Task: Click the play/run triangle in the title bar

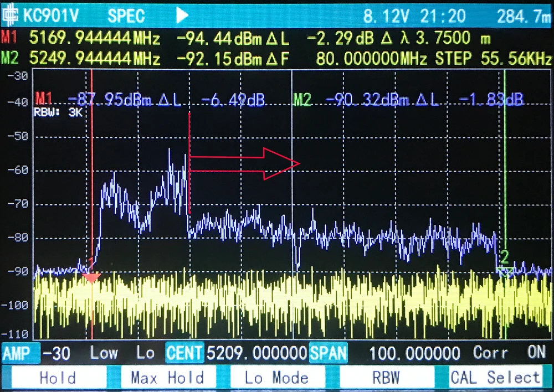Action: (x=183, y=16)
